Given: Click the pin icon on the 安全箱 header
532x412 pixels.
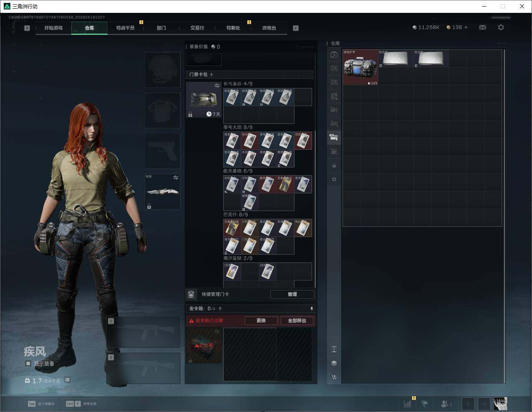Looking at the screenshot, I should tap(312, 309).
